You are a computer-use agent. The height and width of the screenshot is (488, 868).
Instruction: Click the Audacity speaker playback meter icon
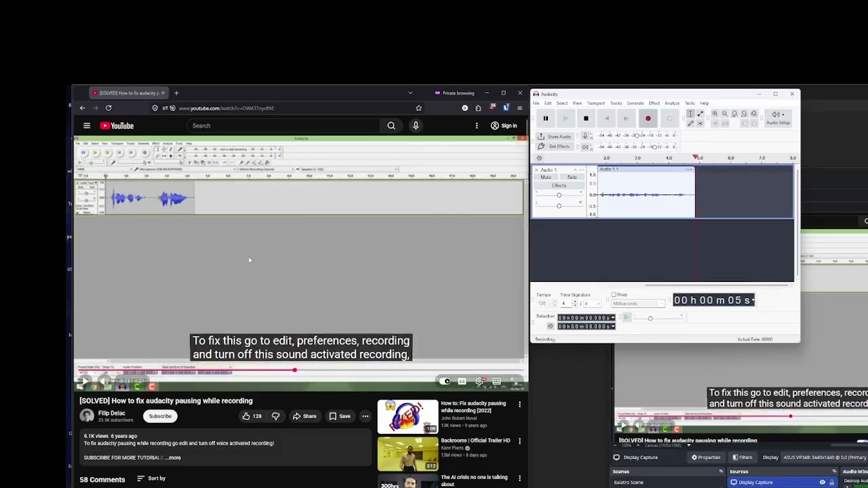[x=585, y=146]
